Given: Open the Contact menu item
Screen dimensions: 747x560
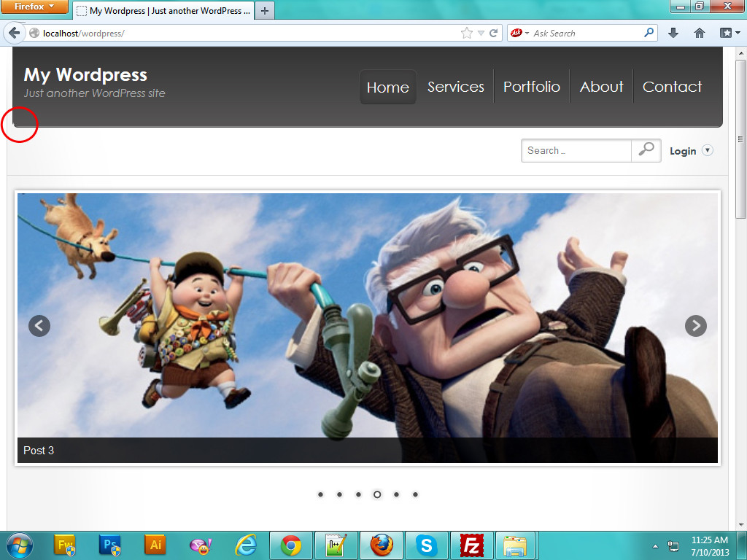Looking at the screenshot, I should point(672,87).
